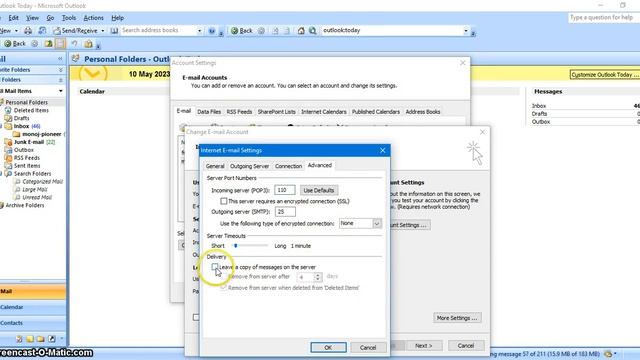Click the Archive Folders icon
The image size is (640, 360).
click(2, 205)
